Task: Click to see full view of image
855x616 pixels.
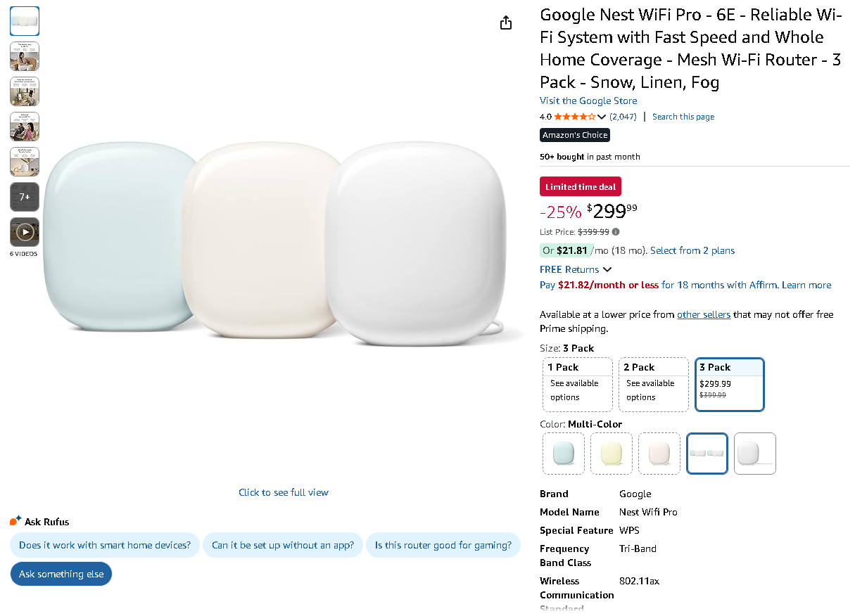Action: tap(284, 492)
